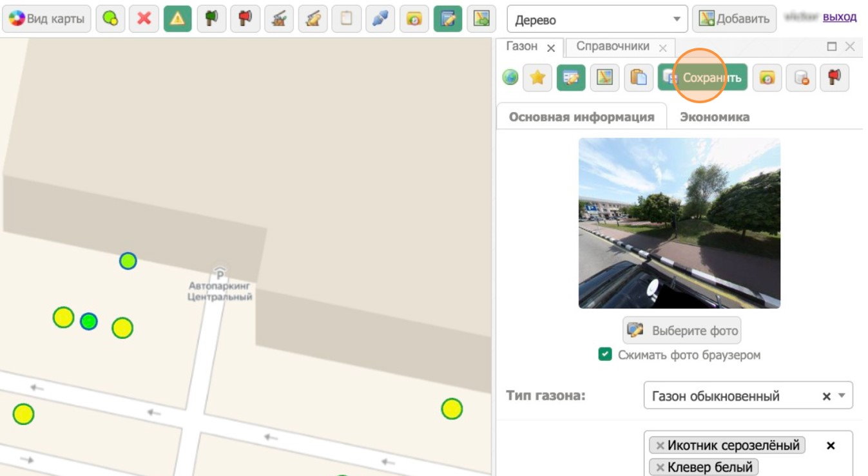Remove the Клевер белый tag
868x476 pixels.
[x=660, y=466]
